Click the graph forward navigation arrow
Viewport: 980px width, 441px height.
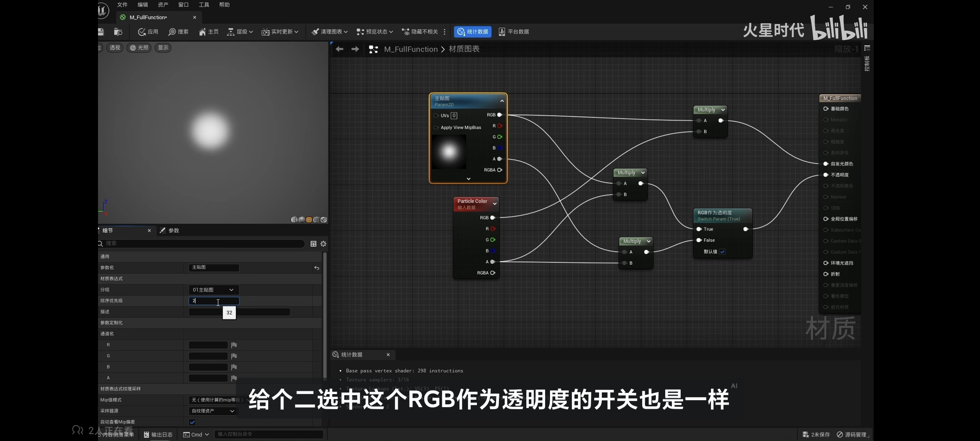pyautogui.click(x=355, y=49)
